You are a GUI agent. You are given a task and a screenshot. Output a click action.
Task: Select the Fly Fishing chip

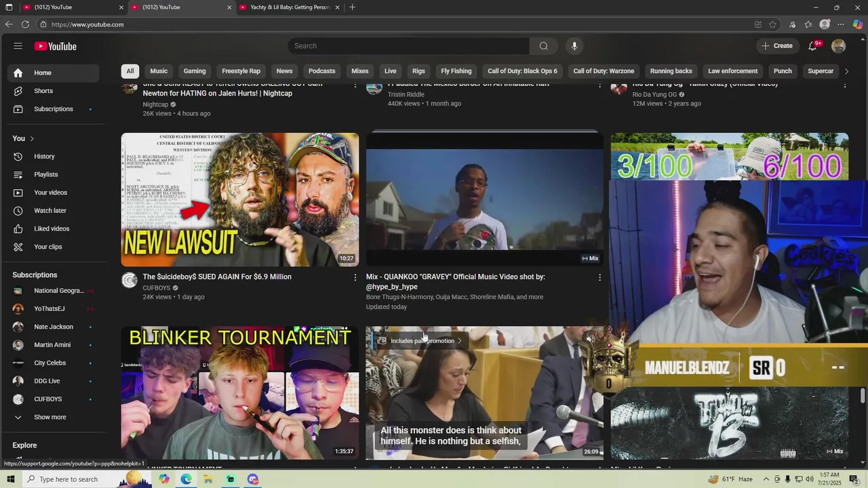(x=456, y=71)
